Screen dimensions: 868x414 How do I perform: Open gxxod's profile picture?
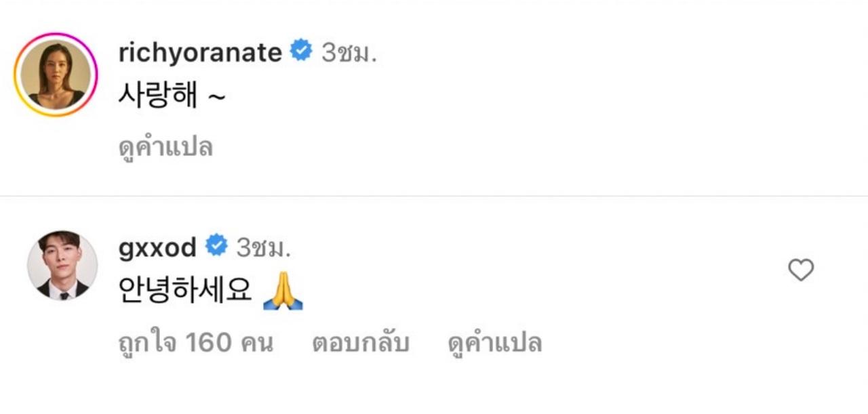click(x=62, y=266)
